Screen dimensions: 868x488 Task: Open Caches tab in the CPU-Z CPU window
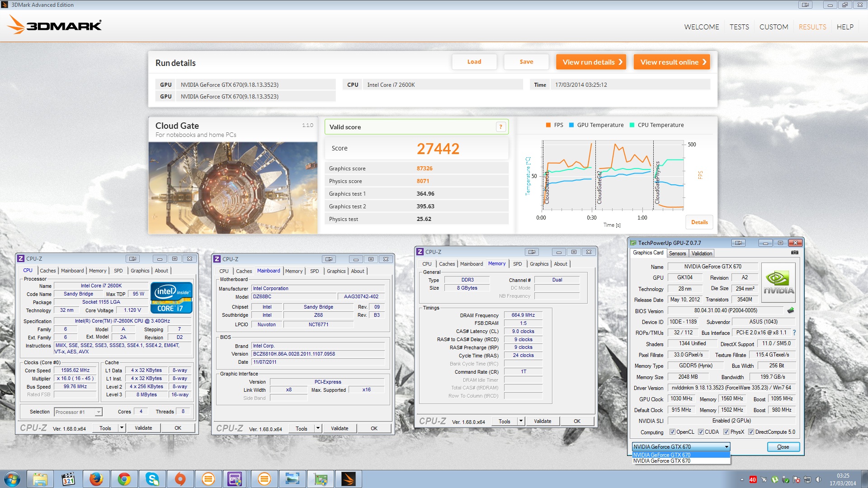click(48, 271)
